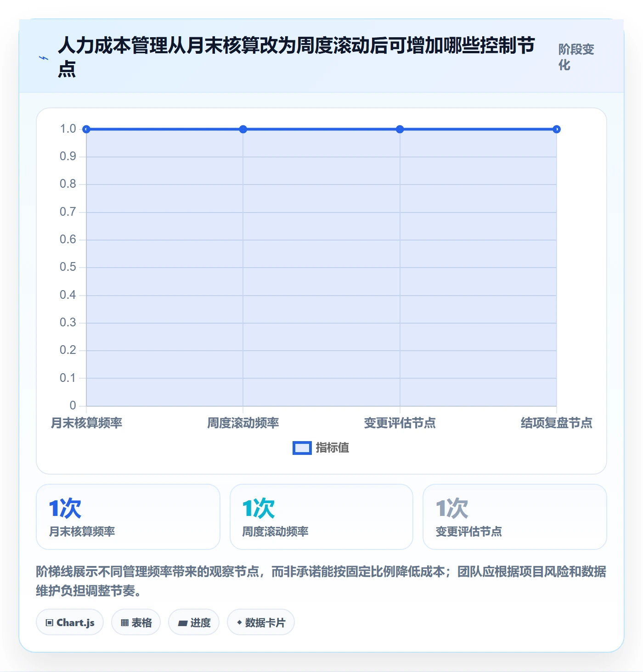643x672 pixels.
Task: Click the Chart.js tag
Action: (70, 622)
